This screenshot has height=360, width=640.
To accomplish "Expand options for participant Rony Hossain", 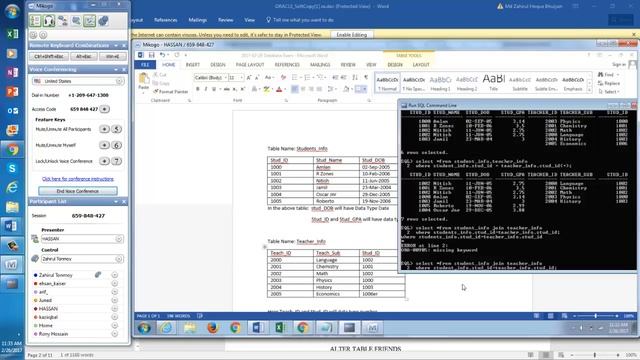I will click(x=115, y=333).
